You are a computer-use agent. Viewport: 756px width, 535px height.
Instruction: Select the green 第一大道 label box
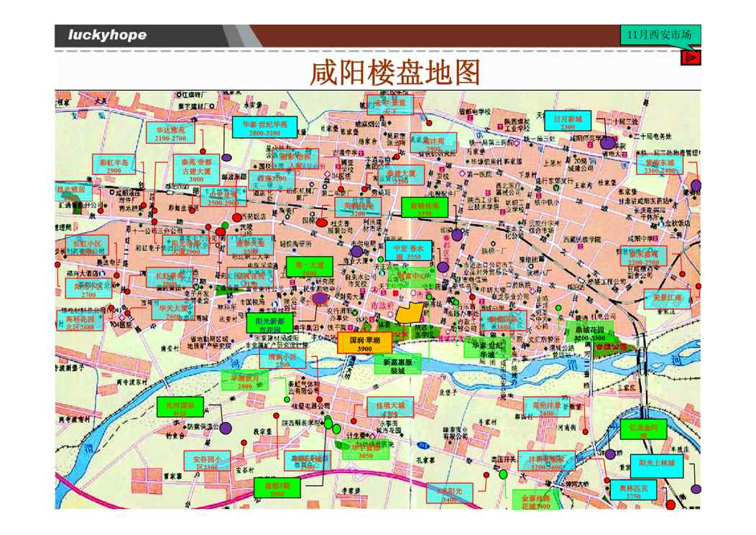pyautogui.click(x=310, y=267)
